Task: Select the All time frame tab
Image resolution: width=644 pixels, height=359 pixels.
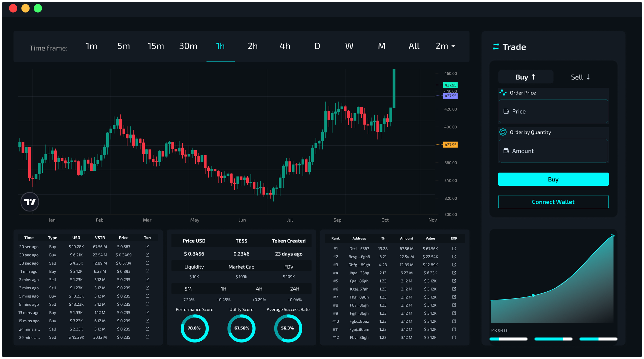Action: point(414,46)
